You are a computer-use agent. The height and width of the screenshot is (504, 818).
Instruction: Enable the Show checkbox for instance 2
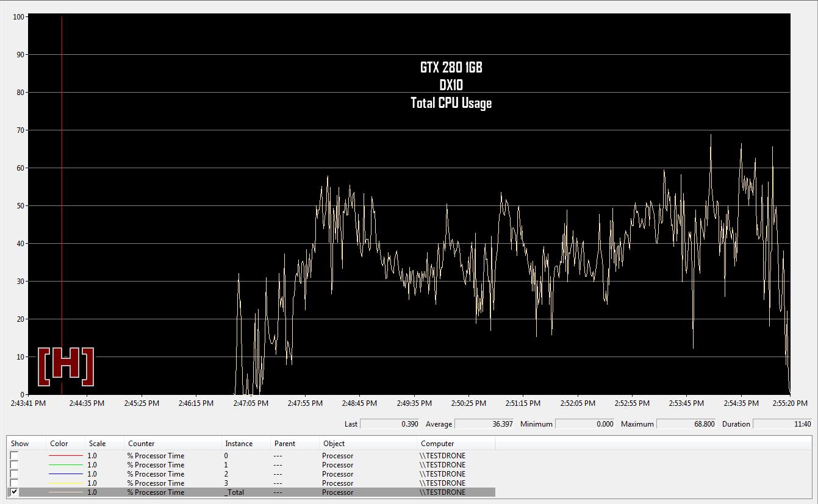pyautogui.click(x=14, y=474)
